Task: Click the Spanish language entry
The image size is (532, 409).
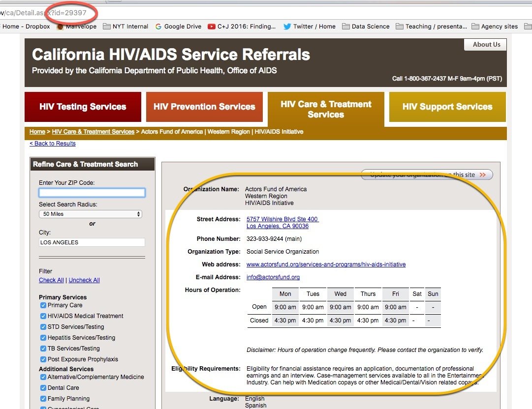Action: (256, 406)
